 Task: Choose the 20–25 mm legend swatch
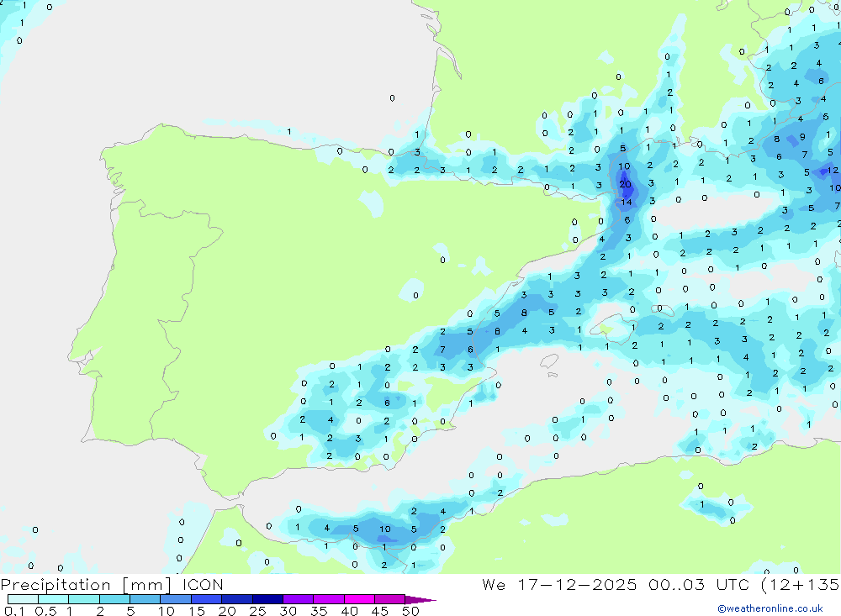(x=237, y=599)
